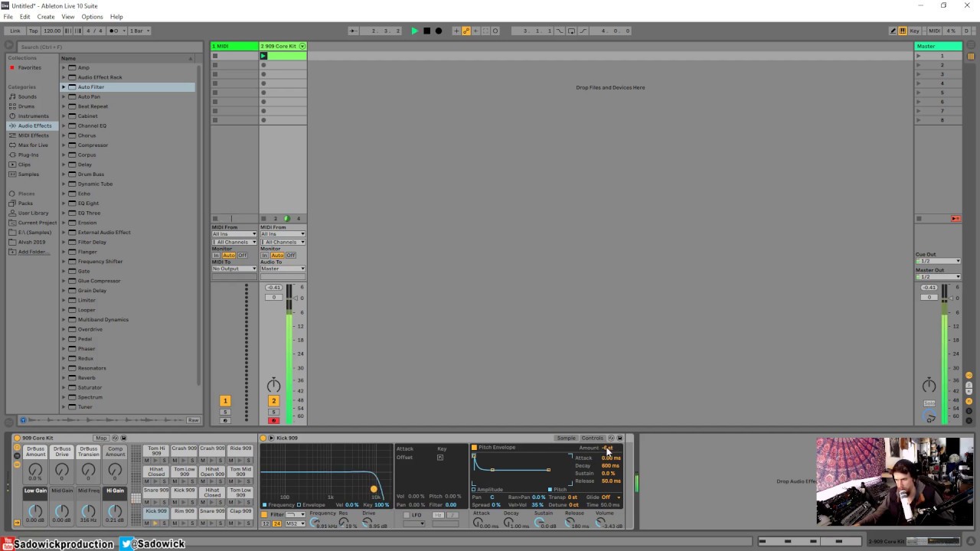Click the Punch-In switch
Viewport: 980px width, 551px height.
tap(560, 31)
